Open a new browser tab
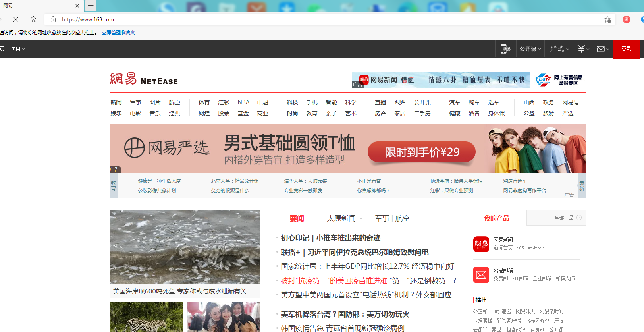Viewport: 644px width, 332px height. coord(91,6)
